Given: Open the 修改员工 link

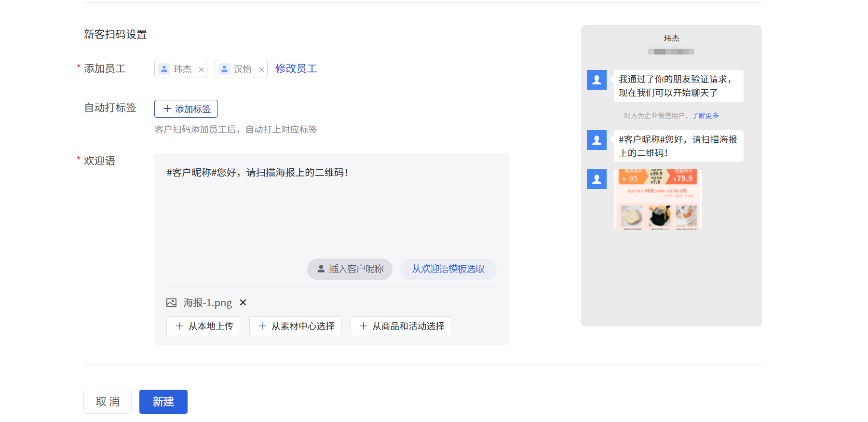Looking at the screenshot, I should pyautogui.click(x=296, y=68).
